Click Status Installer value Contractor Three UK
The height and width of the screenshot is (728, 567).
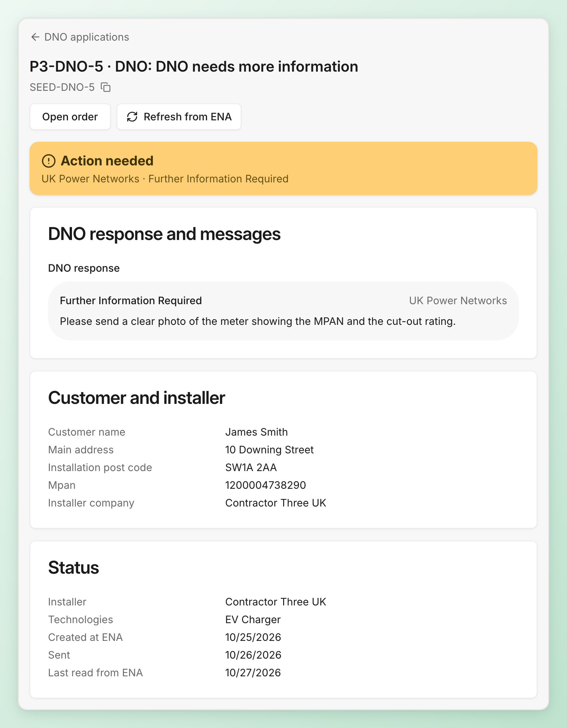click(x=276, y=602)
